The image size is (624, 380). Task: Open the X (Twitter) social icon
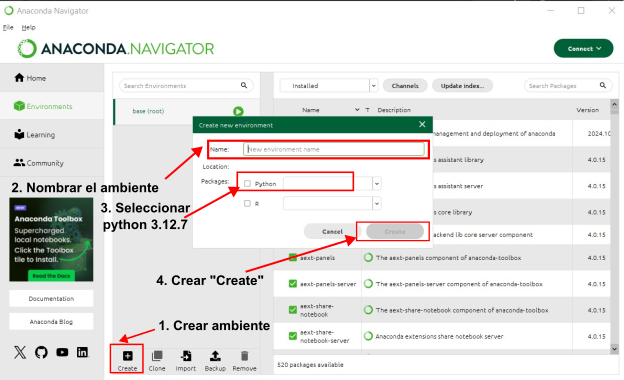pos(20,352)
